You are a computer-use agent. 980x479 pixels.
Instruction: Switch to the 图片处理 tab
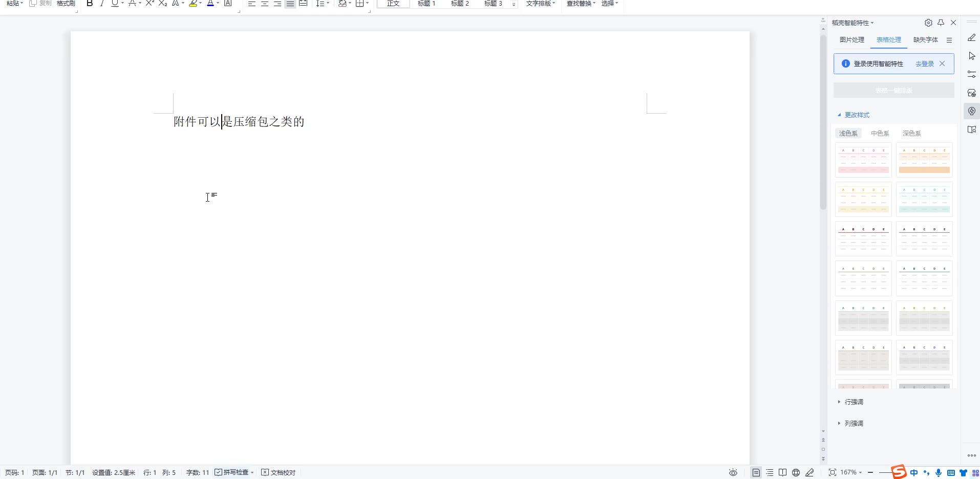tap(852, 40)
